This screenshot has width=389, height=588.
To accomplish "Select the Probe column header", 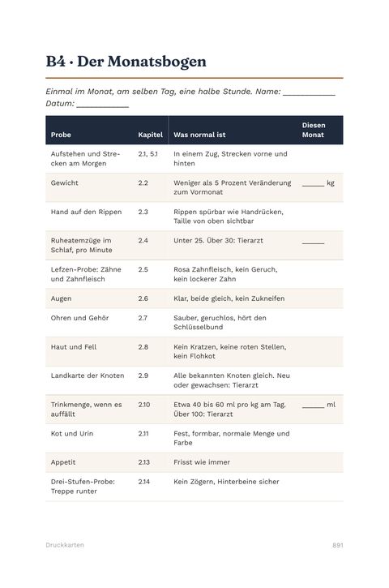I will 61,135.
